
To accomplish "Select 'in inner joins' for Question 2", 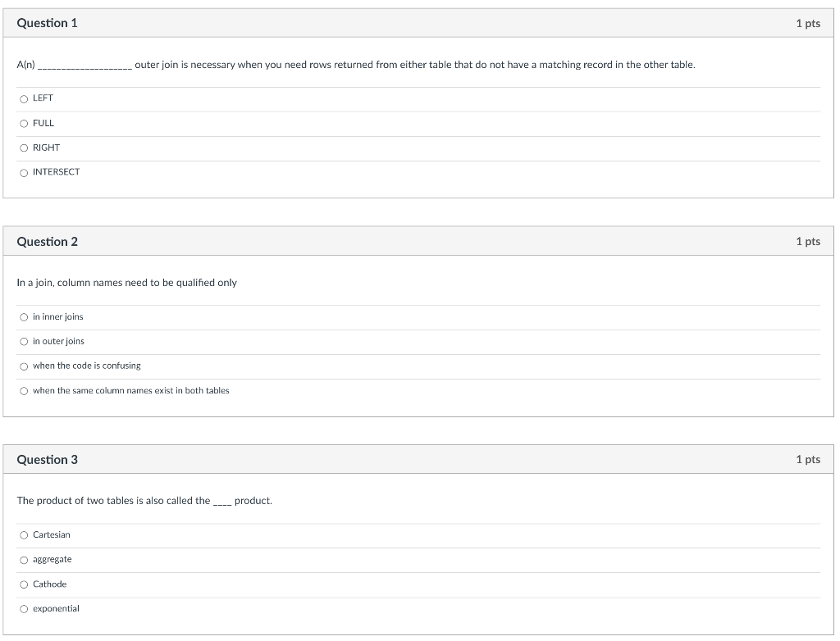I will click(24, 317).
